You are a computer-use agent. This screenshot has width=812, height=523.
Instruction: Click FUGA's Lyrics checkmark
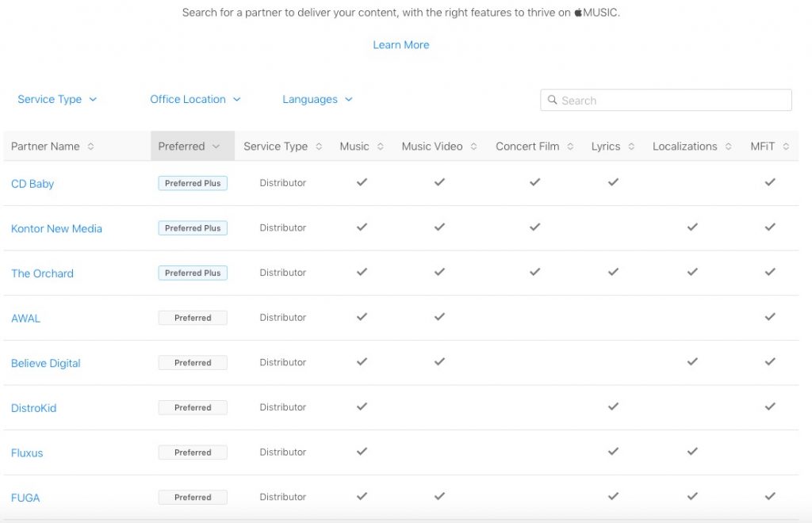click(x=613, y=496)
